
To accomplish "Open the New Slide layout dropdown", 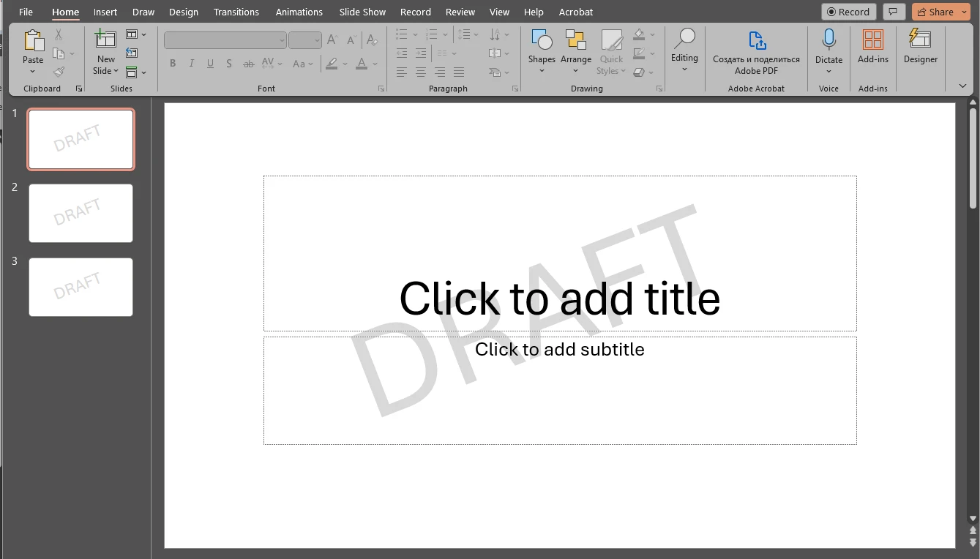I will click(x=116, y=71).
